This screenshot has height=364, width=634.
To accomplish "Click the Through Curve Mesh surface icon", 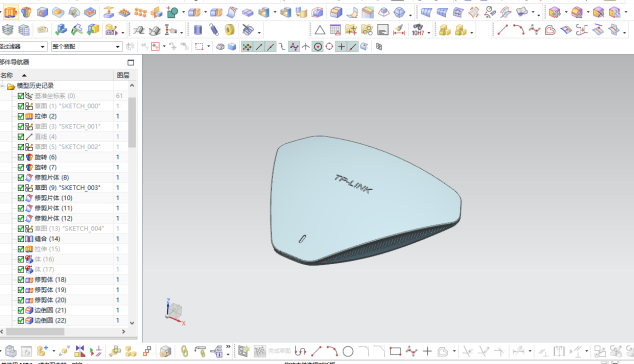I will tap(442, 13).
